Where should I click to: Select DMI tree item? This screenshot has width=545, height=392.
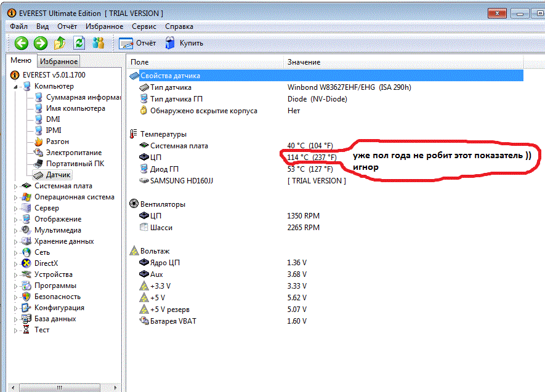coord(53,119)
